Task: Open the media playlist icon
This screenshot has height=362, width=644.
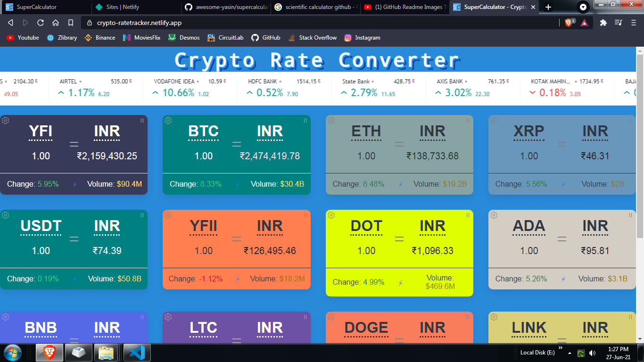Action: tap(618, 23)
